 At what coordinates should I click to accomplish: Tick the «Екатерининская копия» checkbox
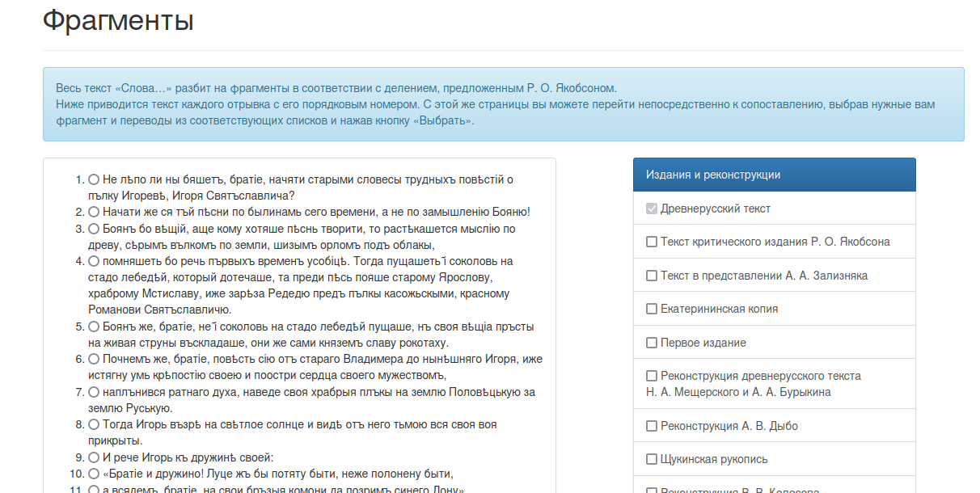point(652,309)
